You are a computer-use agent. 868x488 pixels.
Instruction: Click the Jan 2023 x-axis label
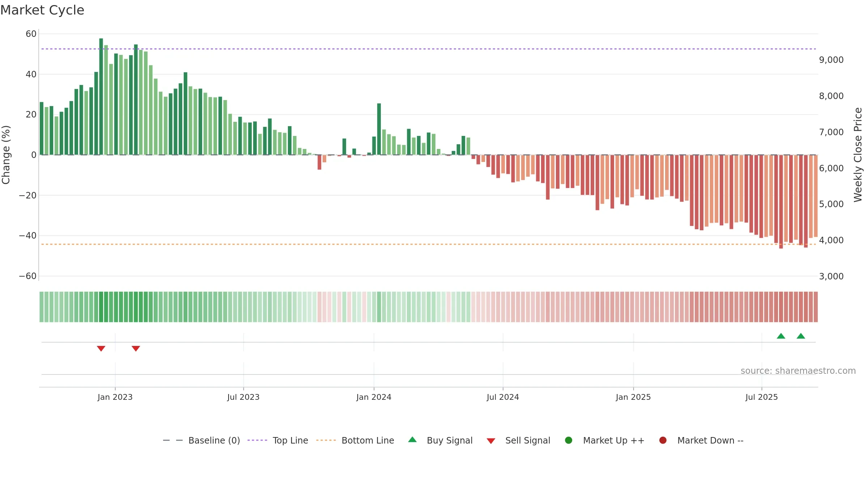115,397
